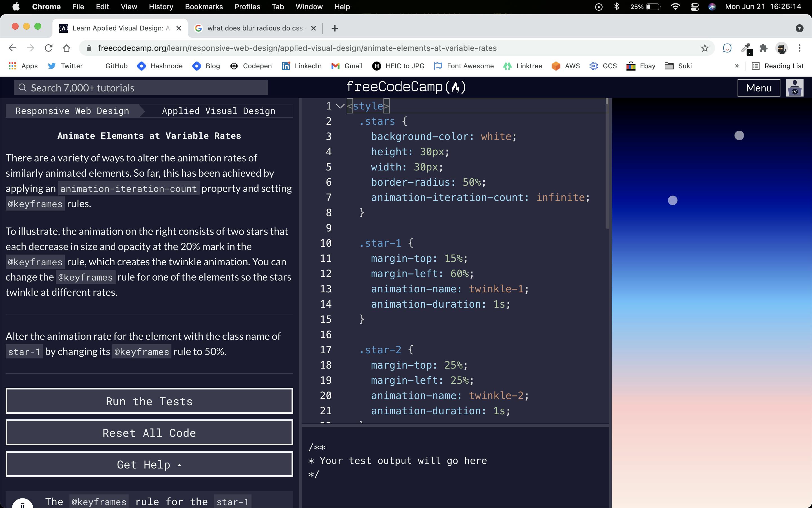Open the LinkedIn bookmark

[302, 66]
